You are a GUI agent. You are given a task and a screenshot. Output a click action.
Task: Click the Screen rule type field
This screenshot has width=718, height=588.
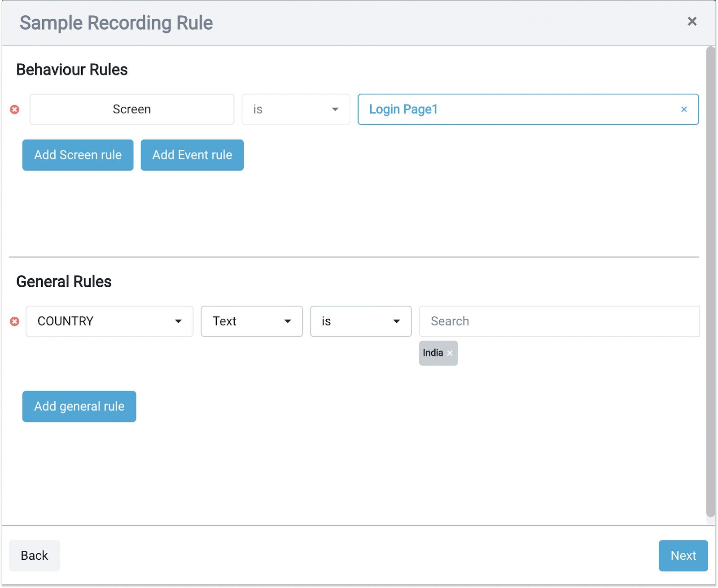pyautogui.click(x=132, y=110)
